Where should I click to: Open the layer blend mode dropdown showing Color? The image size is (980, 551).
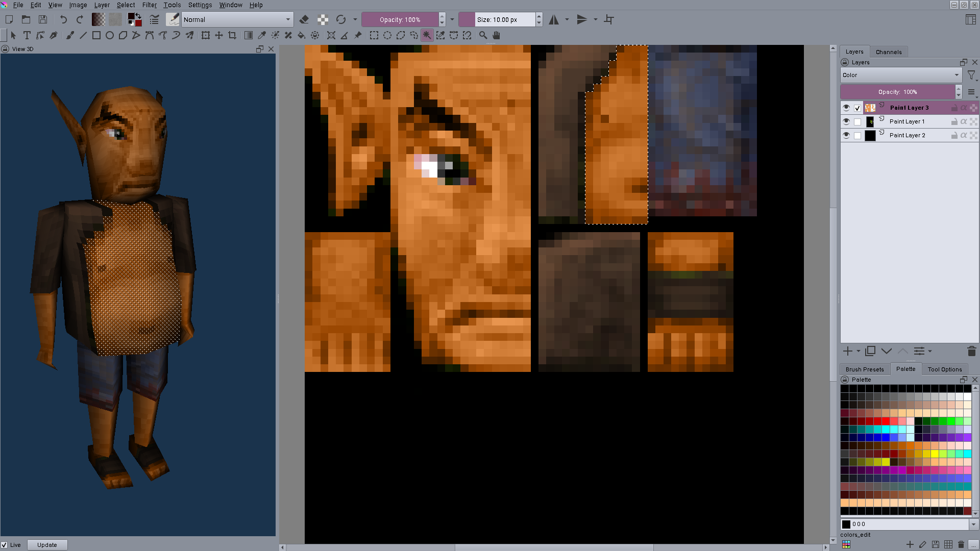click(901, 75)
